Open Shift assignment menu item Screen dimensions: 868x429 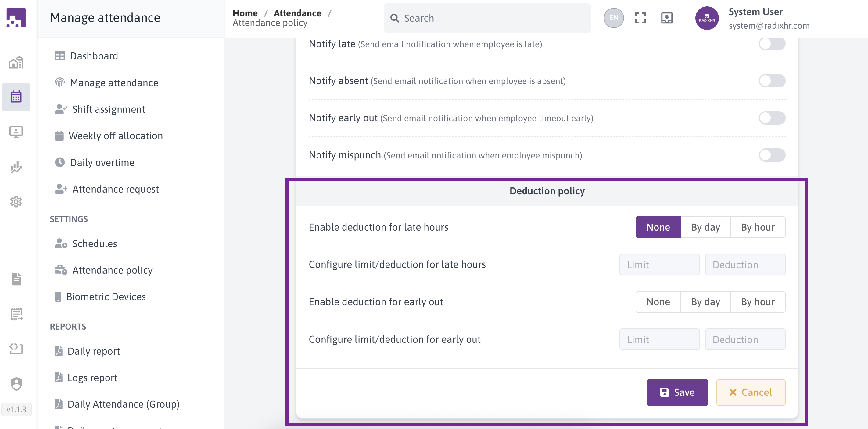109,109
